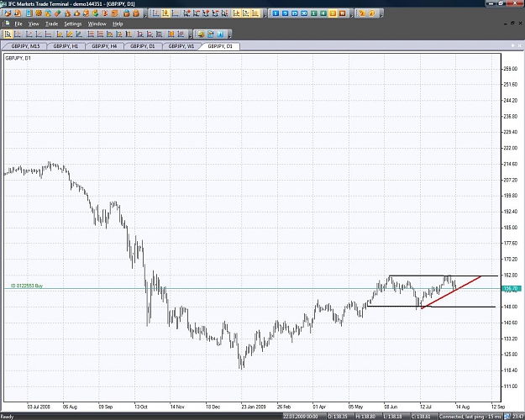525x420 pixels.
Task: Select the 'ID 8122553 Buy' order label
Action: click(27, 286)
